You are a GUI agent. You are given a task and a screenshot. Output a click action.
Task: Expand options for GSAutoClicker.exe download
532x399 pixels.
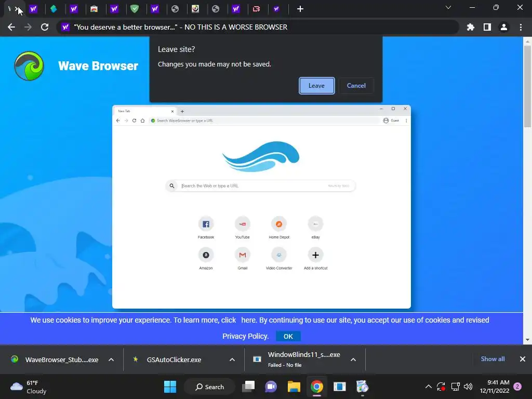point(232,360)
